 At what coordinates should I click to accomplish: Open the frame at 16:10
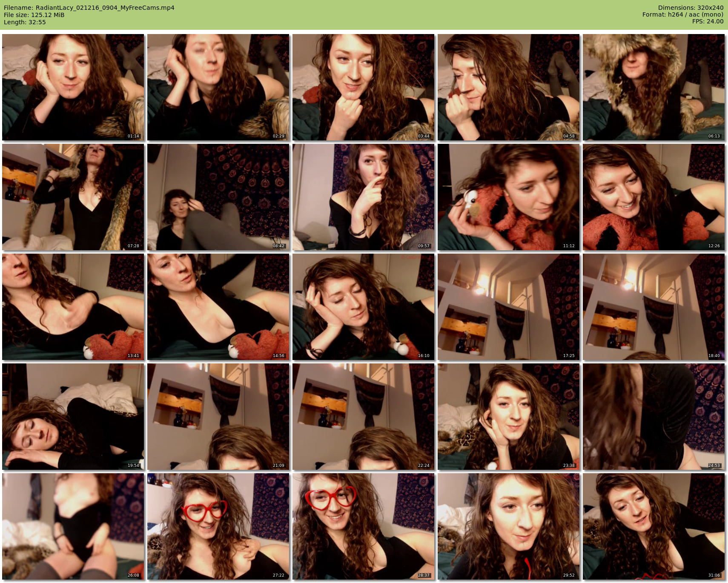[363, 307]
